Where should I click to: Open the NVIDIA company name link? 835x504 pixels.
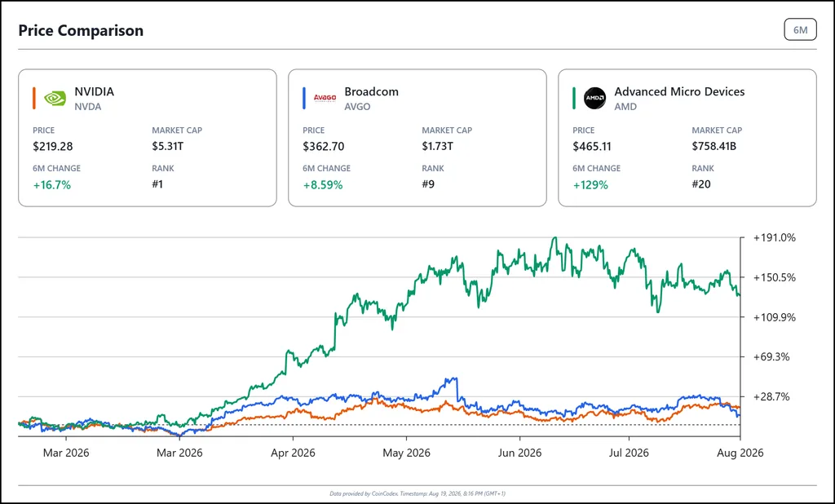(95, 91)
